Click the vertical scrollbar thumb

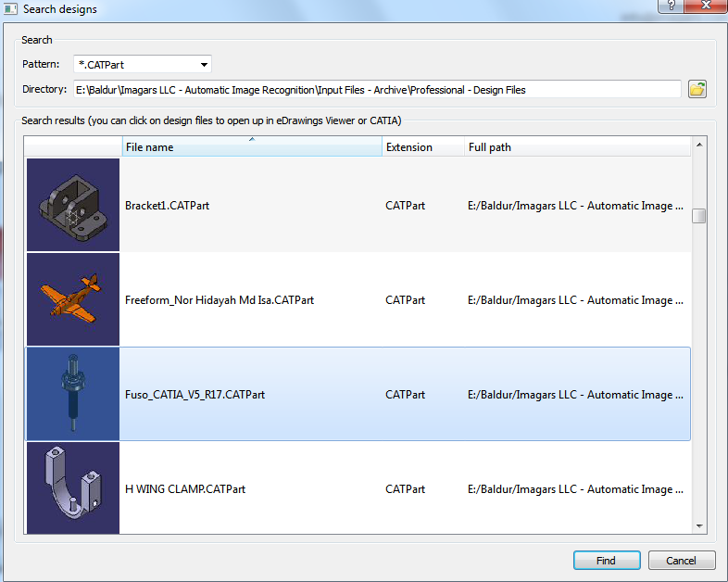pyautogui.click(x=699, y=216)
